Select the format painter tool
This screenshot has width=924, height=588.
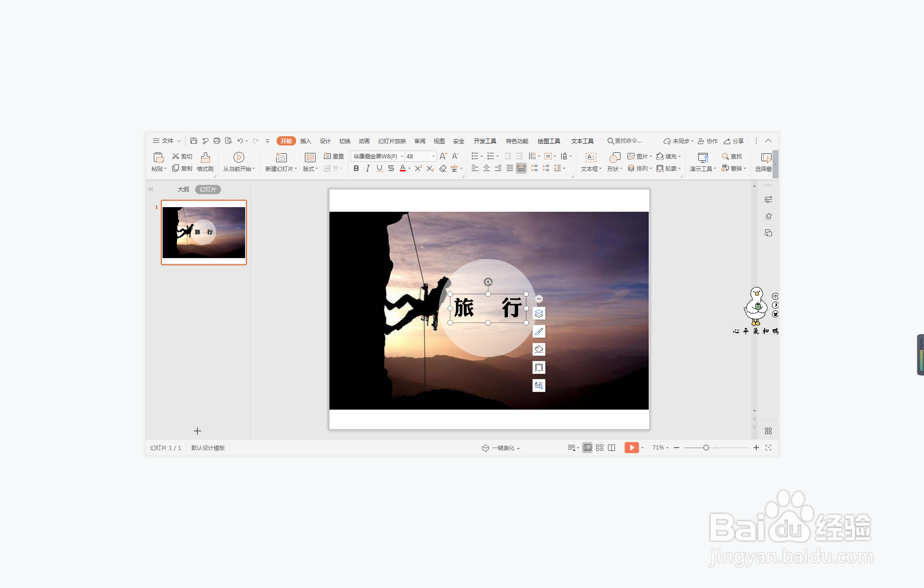coord(205,162)
